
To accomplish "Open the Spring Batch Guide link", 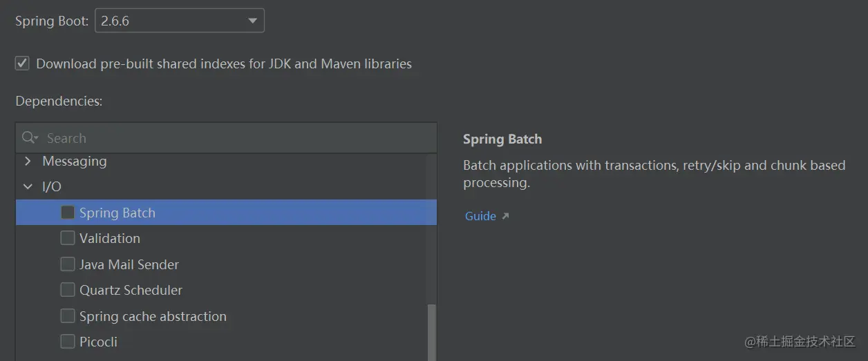I will (x=480, y=216).
